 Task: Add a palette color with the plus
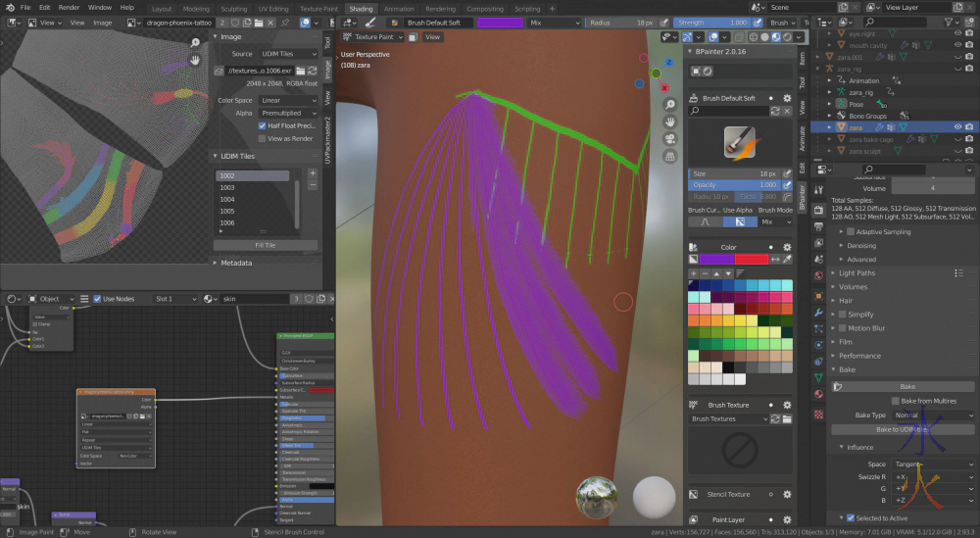pos(693,273)
